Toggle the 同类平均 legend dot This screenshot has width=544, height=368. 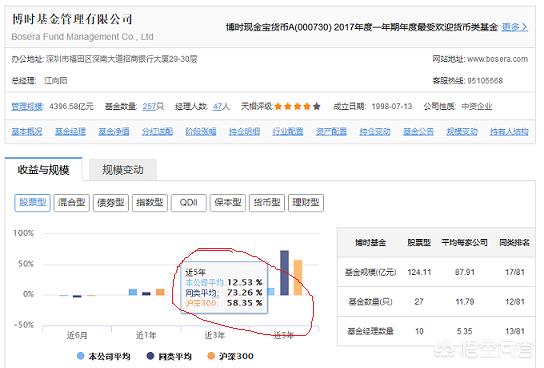(150, 356)
